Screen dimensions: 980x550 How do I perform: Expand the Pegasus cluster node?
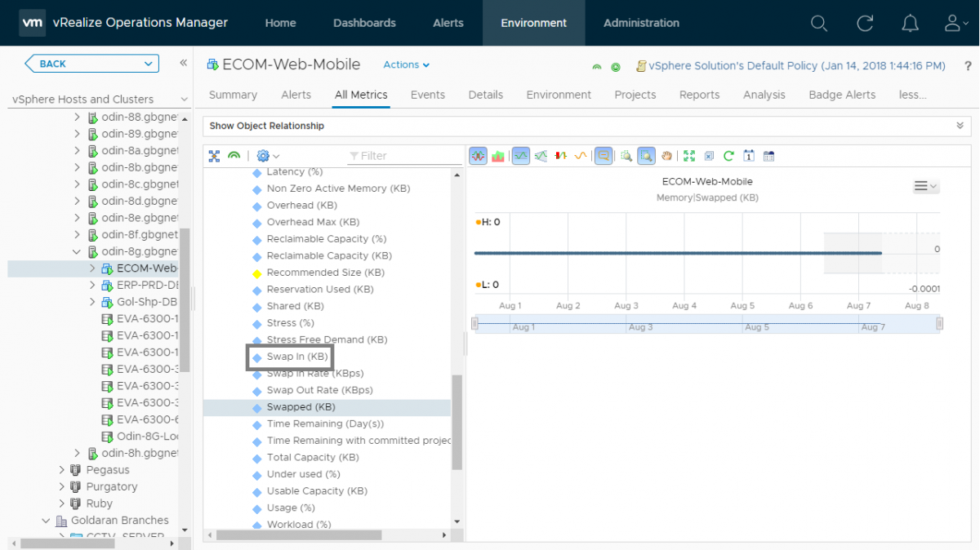point(62,470)
